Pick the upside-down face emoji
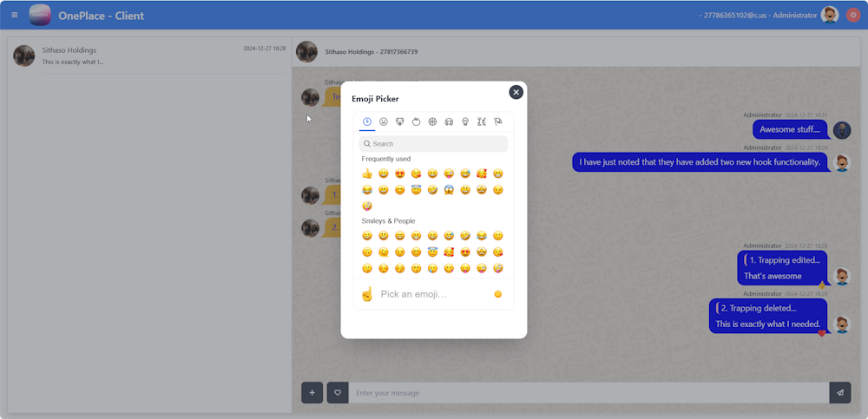The width and height of the screenshot is (868, 419). [367, 252]
